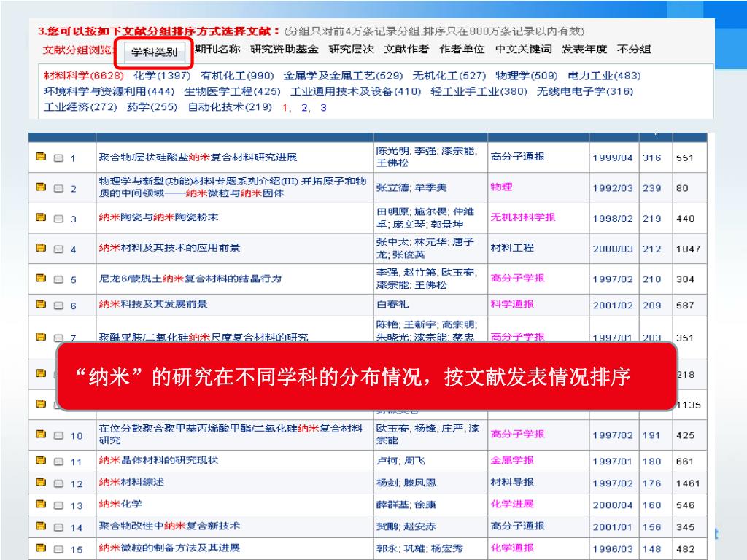747x560 pixels.
Task: Open article 纳米化学
Action: tap(120, 504)
